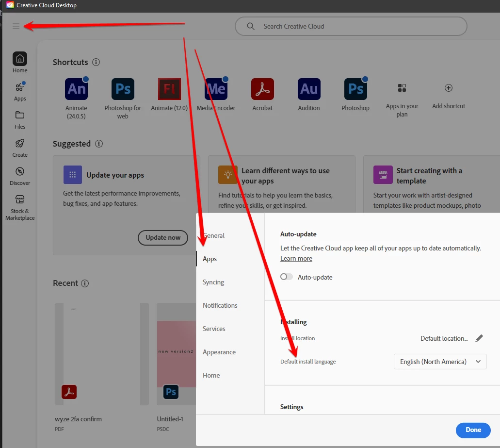The width and height of the screenshot is (500, 448).
Task: Go to Home in the sidebar
Action: 20,63
